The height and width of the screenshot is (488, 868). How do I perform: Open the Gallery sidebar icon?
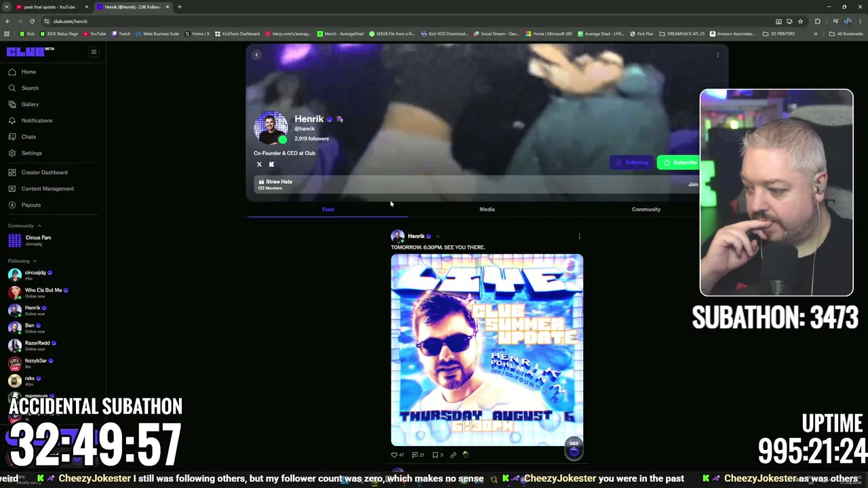[x=12, y=104]
